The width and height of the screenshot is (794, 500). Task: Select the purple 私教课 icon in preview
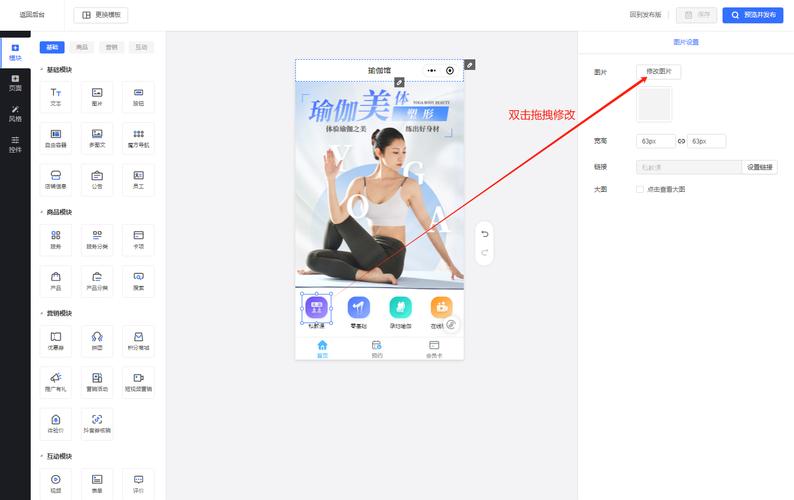(316, 307)
